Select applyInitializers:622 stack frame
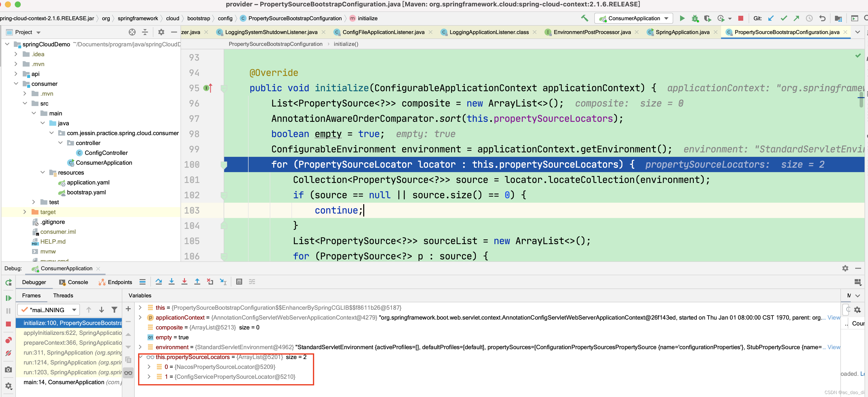The image size is (868, 397). (72, 333)
